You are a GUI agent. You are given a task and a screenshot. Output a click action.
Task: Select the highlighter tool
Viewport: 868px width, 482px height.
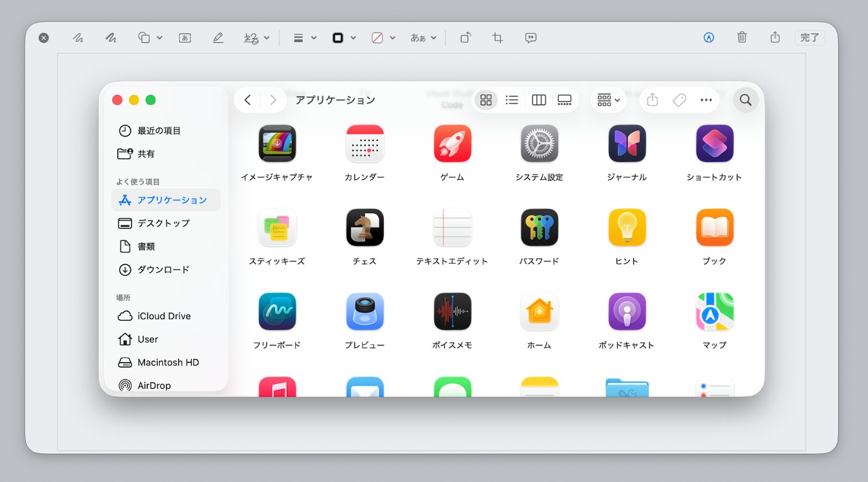coord(218,38)
